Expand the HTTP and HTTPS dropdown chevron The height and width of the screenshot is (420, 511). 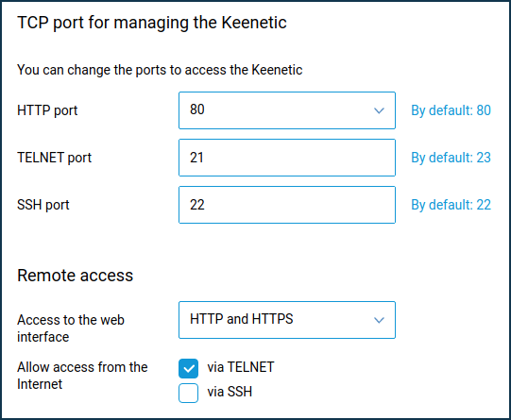pos(379,320)
